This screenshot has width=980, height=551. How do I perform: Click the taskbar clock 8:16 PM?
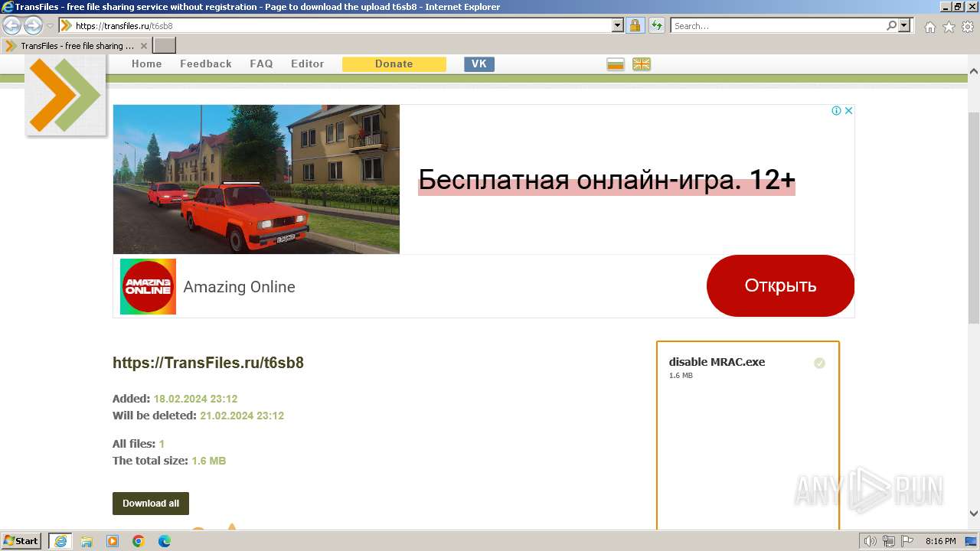(940, 541)
